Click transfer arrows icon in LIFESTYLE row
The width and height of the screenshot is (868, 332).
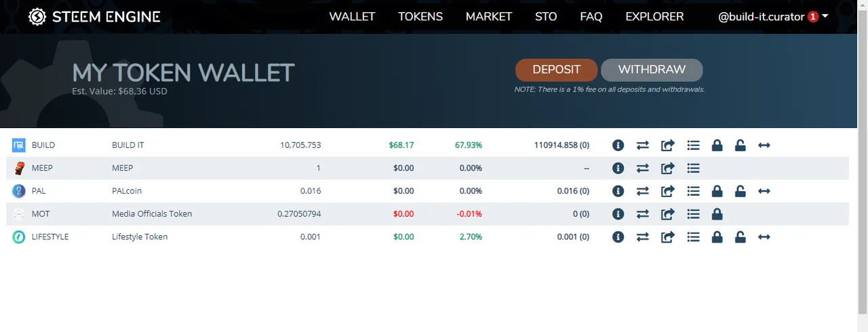pyautogui.click(x=643, y=237)
